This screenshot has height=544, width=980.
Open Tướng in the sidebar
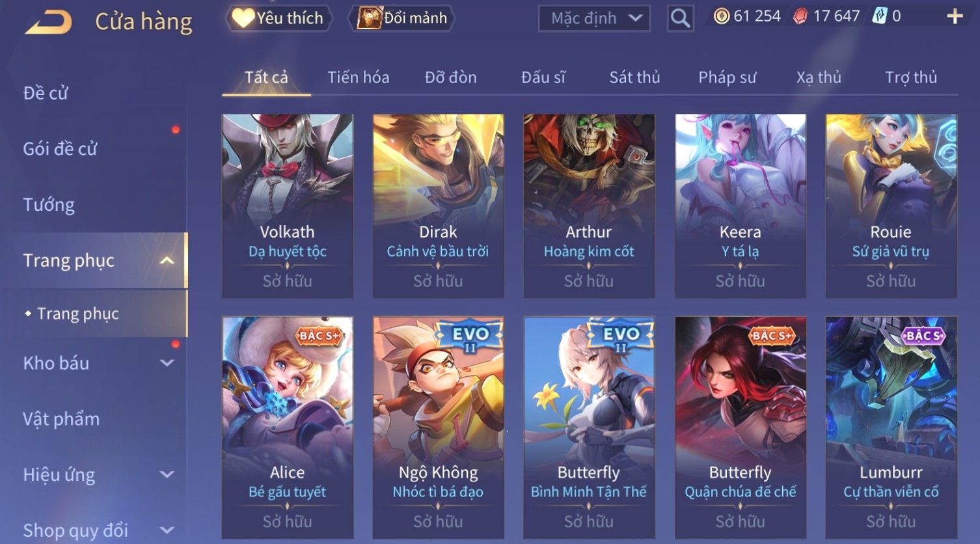coord(49,205)
